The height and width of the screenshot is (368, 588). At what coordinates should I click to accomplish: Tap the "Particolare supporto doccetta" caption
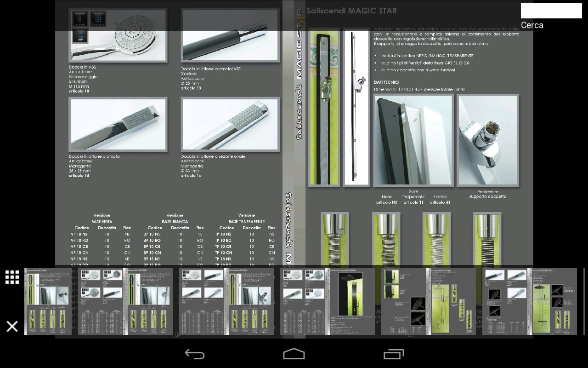[487, 194]
